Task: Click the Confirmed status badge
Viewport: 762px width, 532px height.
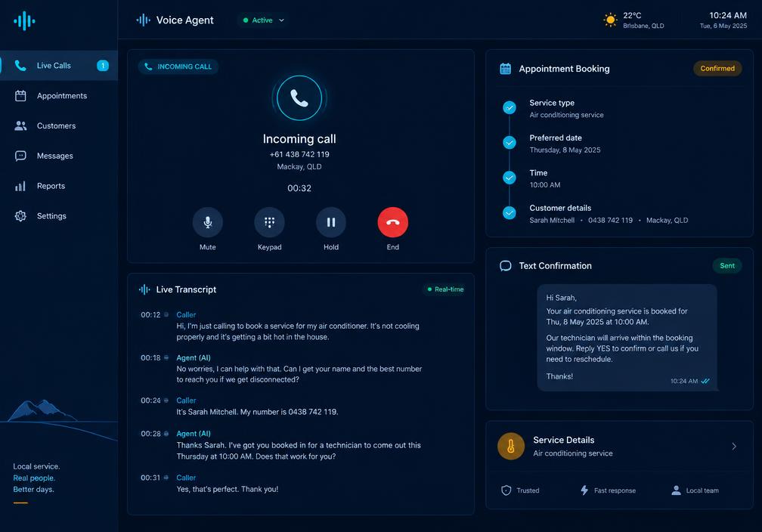Action: tap(717, 69)
